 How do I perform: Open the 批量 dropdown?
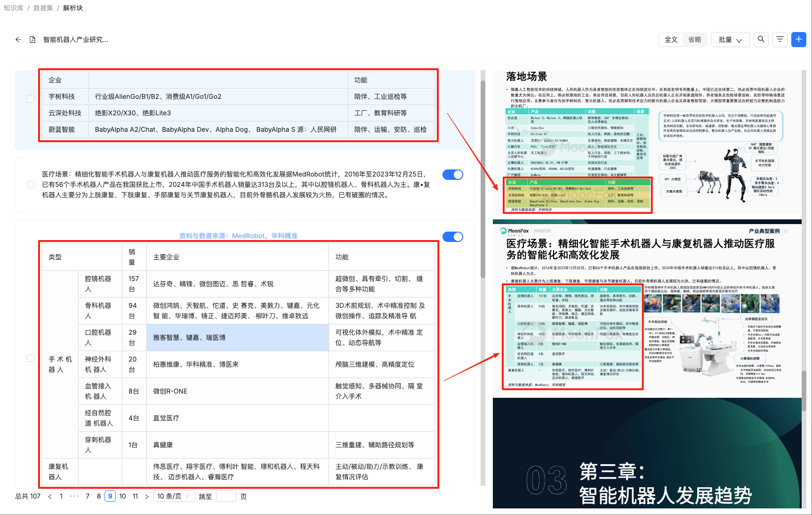point(730,40)
